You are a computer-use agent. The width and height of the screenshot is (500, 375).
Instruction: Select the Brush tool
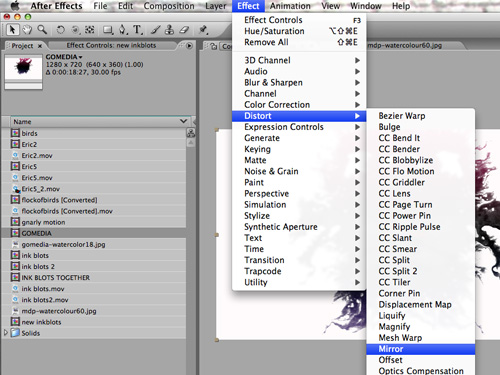pos(155,30)
